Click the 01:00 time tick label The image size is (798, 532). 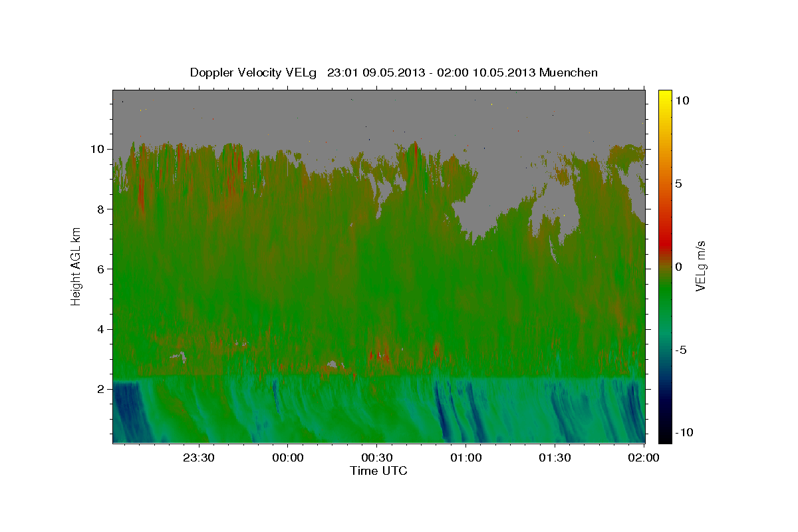[x=465, y=458]
